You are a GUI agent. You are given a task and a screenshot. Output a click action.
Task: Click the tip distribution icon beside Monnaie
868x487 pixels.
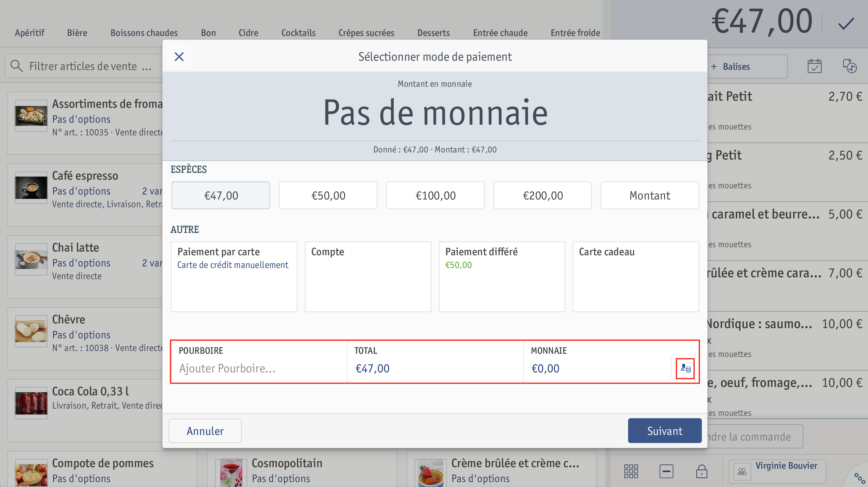pos(685,368)
